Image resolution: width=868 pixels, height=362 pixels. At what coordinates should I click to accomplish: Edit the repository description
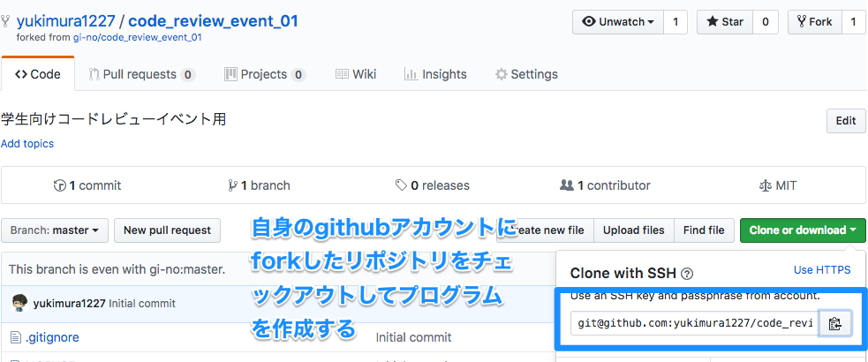click(x=846, y=121)
